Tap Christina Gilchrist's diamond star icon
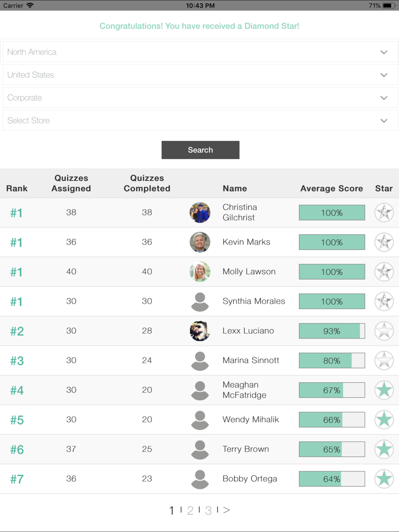Image resolution: width=399 pixels, height=532 pixels. (384, 213)
